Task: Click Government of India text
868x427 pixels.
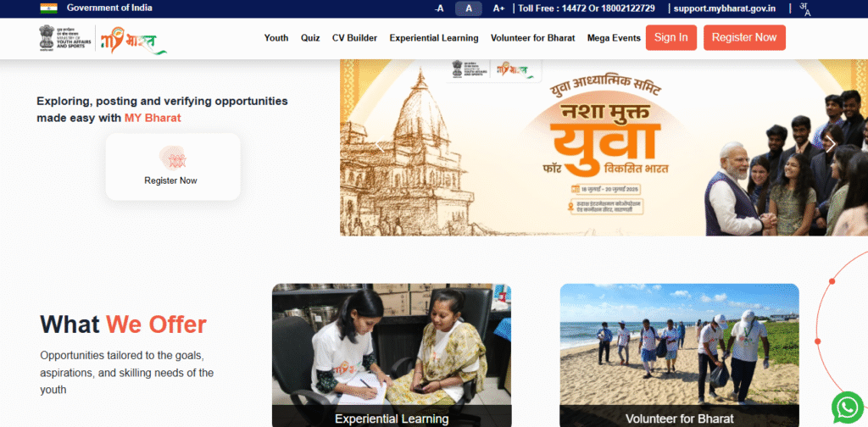Action: click(x=109, y=8)
